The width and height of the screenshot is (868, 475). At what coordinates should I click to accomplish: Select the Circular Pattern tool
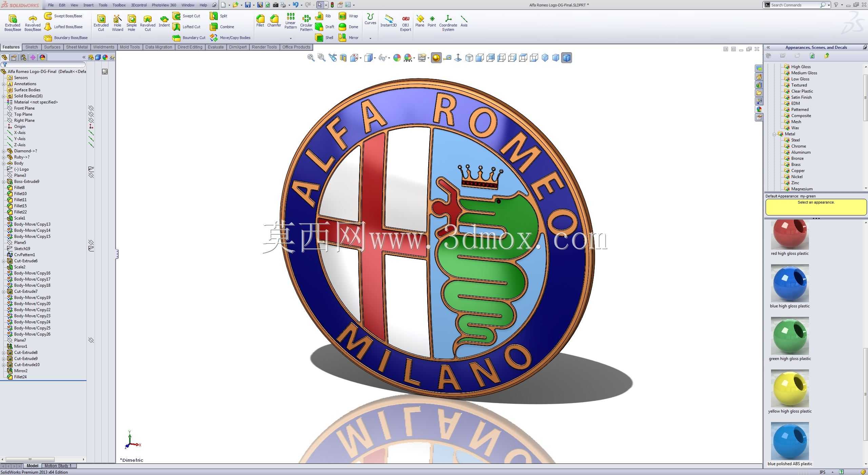tap(306, 23)
